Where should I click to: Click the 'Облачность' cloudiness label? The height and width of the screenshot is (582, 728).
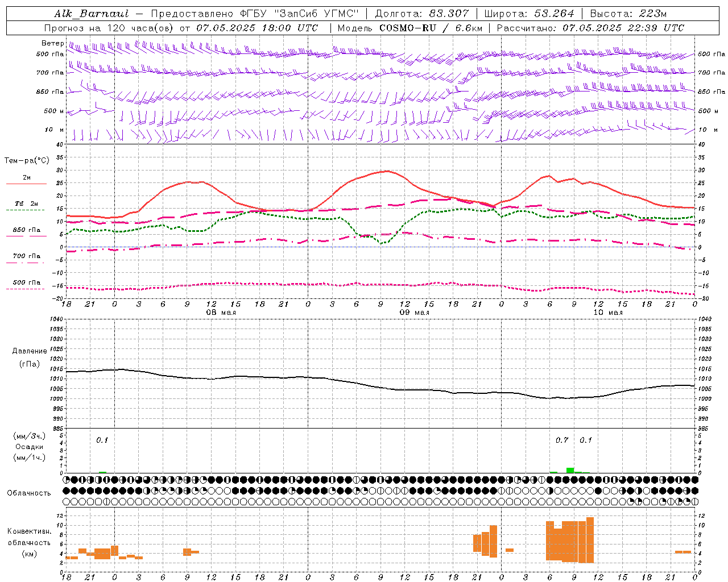(x=29, y=493)
